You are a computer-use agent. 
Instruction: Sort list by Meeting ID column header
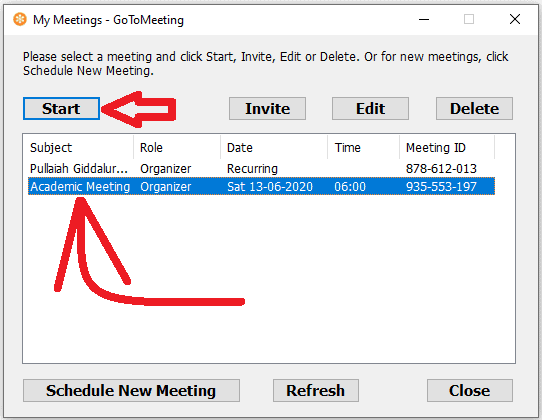point(447,148)
